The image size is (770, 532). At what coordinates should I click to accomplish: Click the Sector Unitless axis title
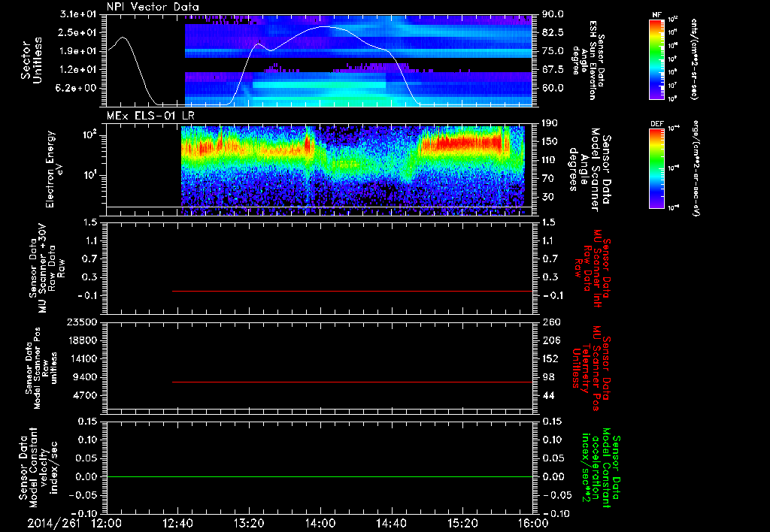tap(32, 60)
